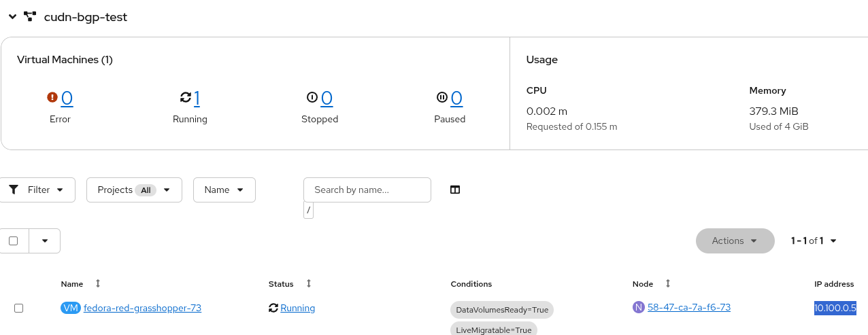Collapse the cudn-bgp-test project section
The height and width of the screenshot is (335, 868).
[x=12, y=16]
